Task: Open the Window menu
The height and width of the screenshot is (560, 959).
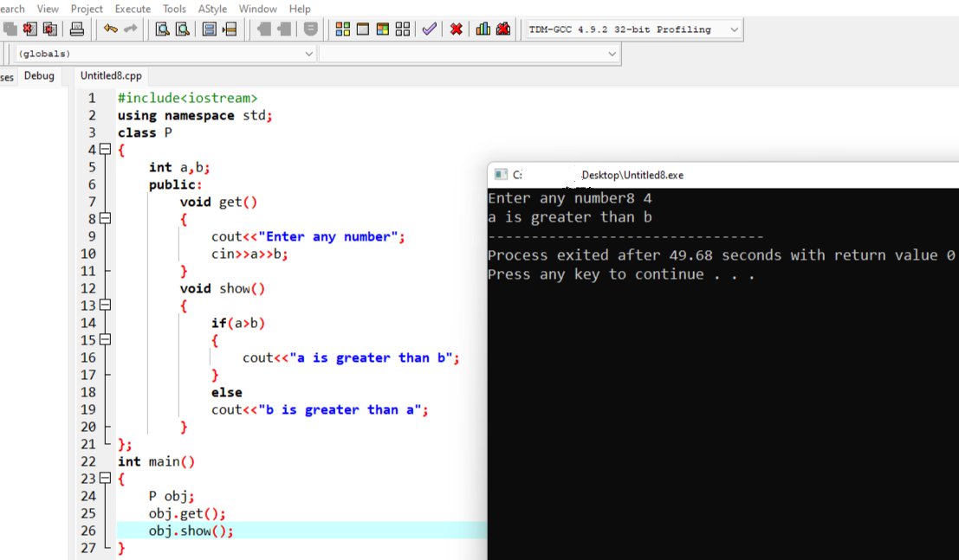Action: tap(257, 9)
